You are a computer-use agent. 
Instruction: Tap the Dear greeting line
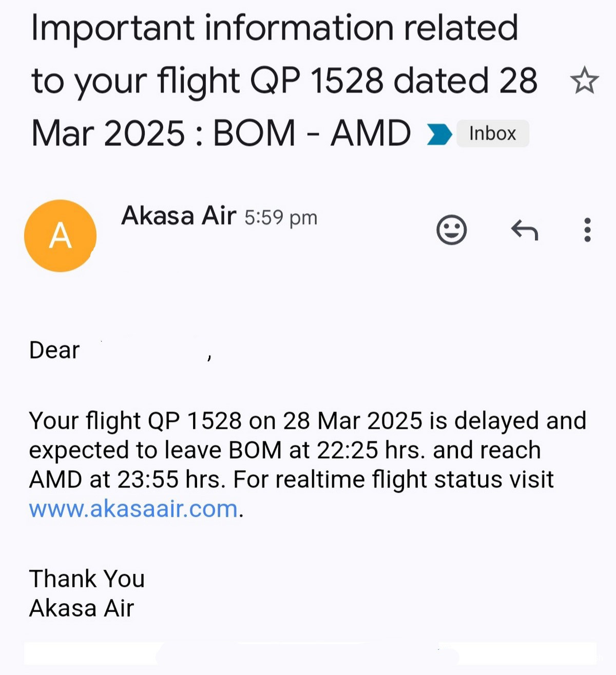coord(120,351)
